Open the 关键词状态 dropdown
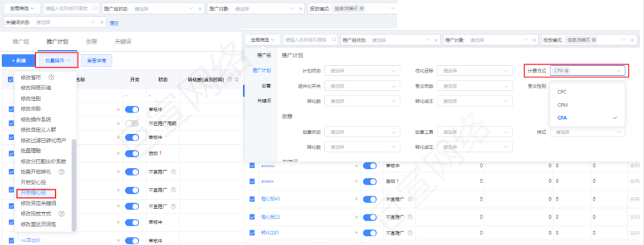 click(55, 23)
